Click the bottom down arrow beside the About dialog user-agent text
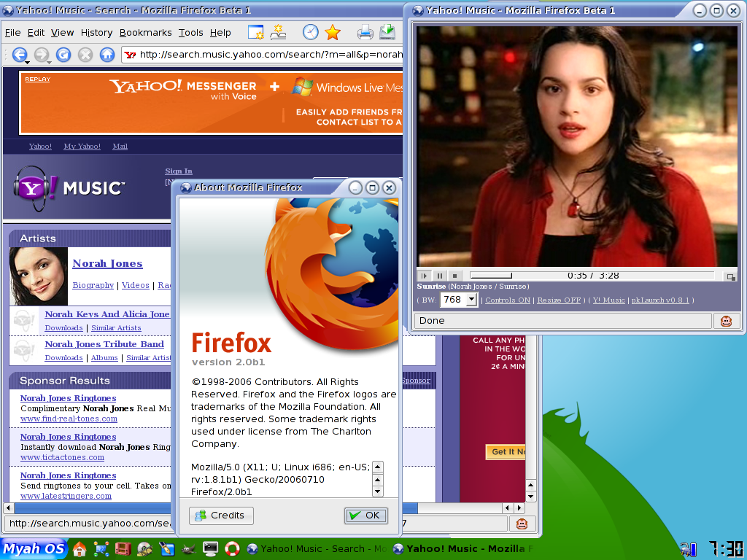This screenshot has width=747, height=560. (x=377, y=491)
